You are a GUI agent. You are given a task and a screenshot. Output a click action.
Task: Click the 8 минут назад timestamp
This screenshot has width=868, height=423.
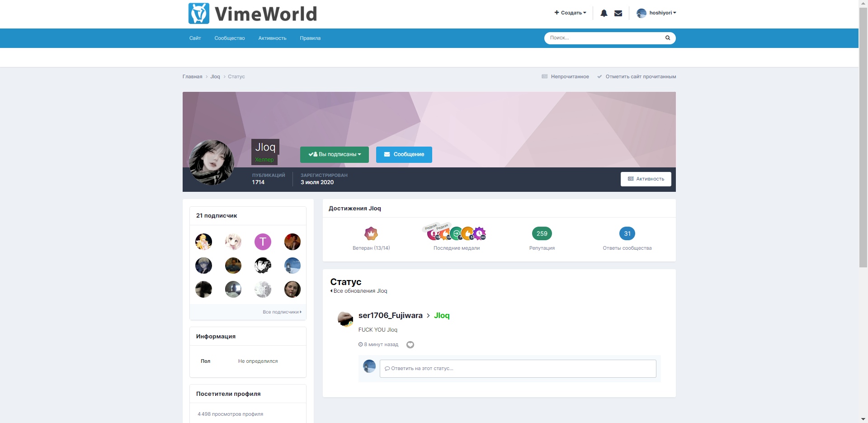pyautogui.click(x=378, y=344)
